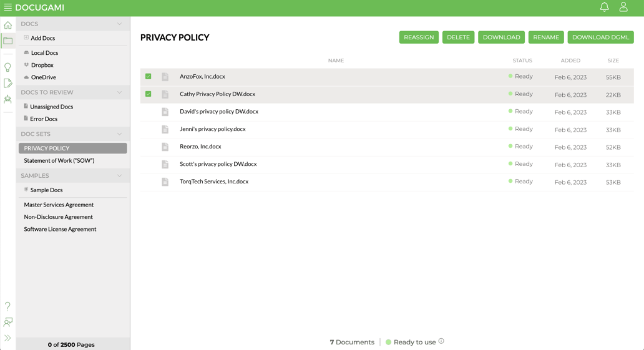Collapse the DOC SETS section chevron
The height and width of the screenshot is (350, 644).
point(119,134)
